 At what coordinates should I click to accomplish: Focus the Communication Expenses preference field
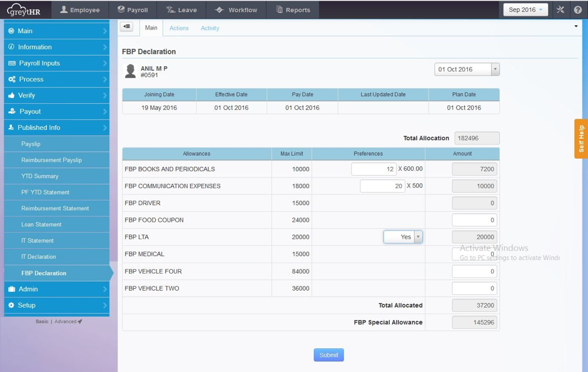click(x=382, y=186)
